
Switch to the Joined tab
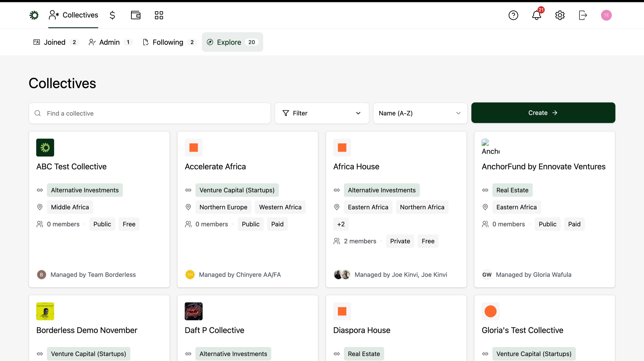[x=56, y=42]
